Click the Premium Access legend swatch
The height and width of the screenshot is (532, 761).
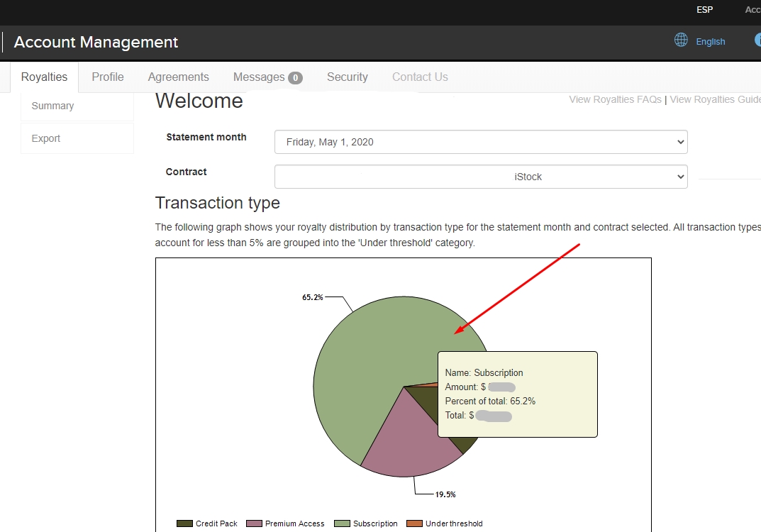254,523
